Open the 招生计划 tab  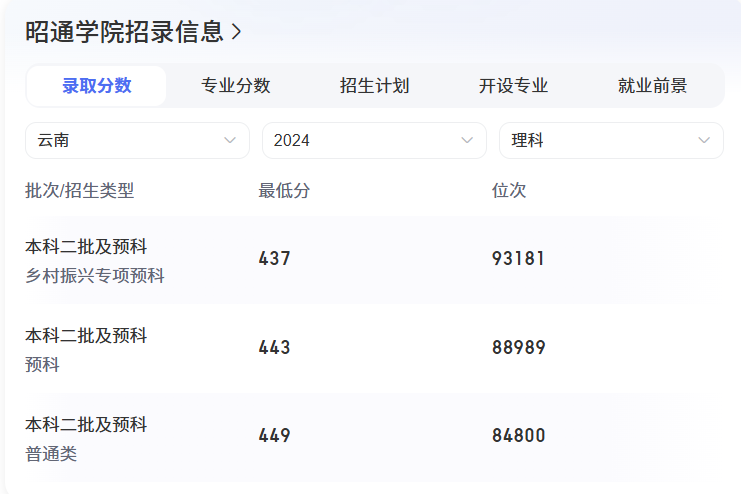tap(375, 86)
